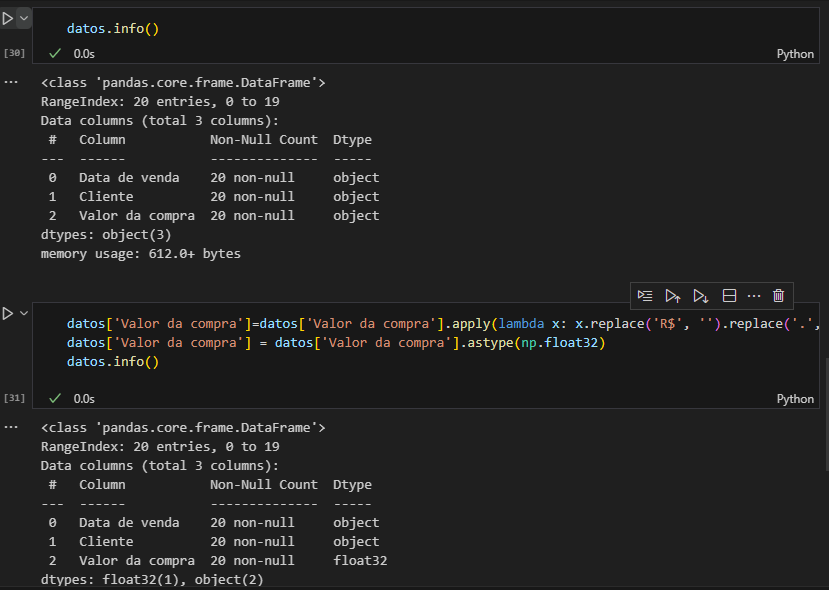
Task: Click pandas DataFrame class line in first output
Action: click(x=183, y=82)
